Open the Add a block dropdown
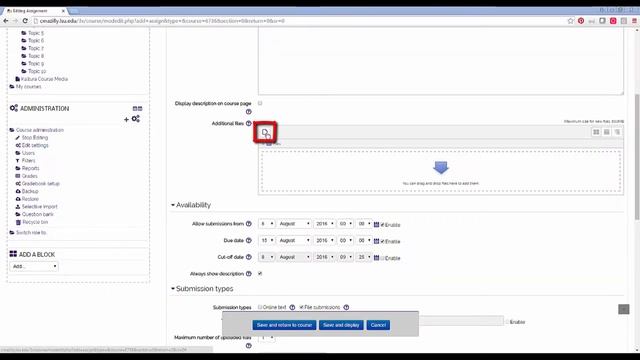Image resolution: width=640 pixels, height=360 pixels. (x=34, y=266)
